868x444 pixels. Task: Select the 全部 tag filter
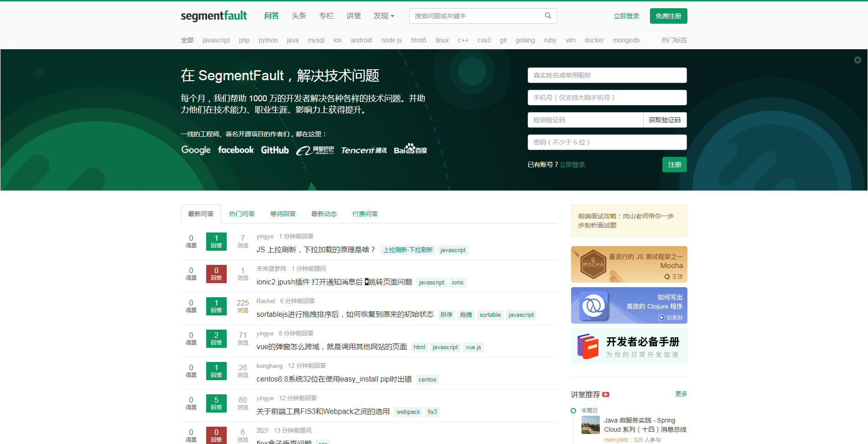click(x=187, y=40)
